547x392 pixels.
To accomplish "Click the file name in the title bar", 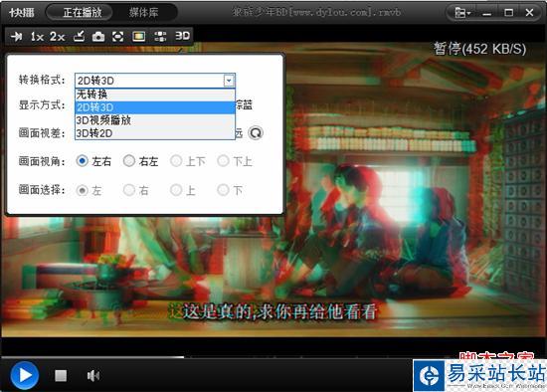I will click(316, 13).
